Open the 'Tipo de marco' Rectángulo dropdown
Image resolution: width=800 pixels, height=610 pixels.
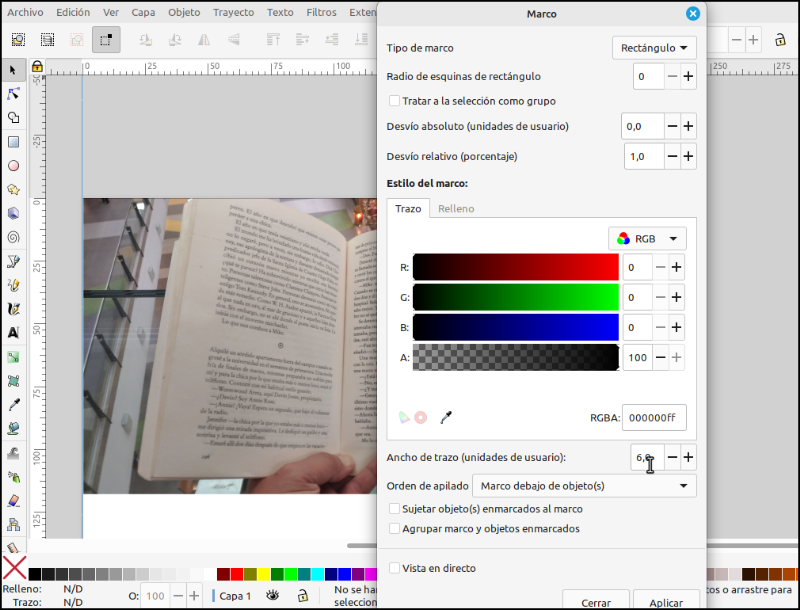pos(654,48)
